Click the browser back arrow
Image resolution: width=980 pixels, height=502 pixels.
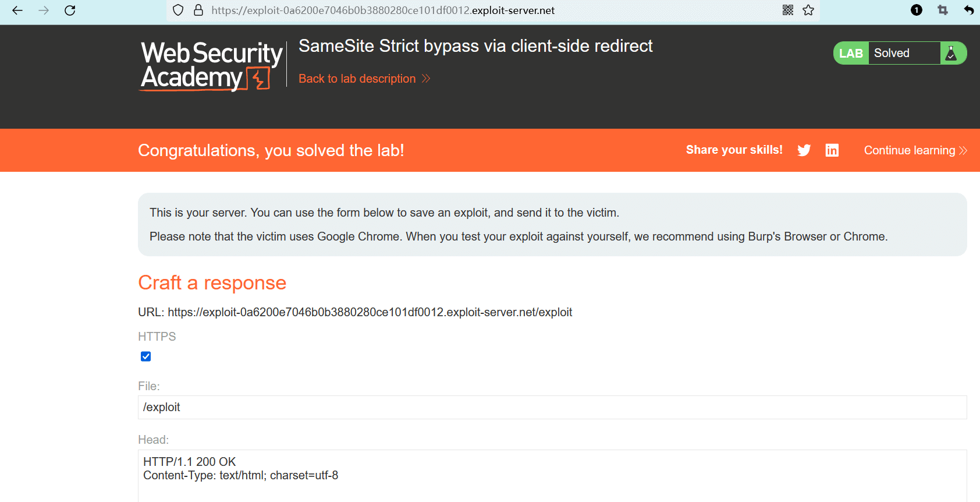17,10
